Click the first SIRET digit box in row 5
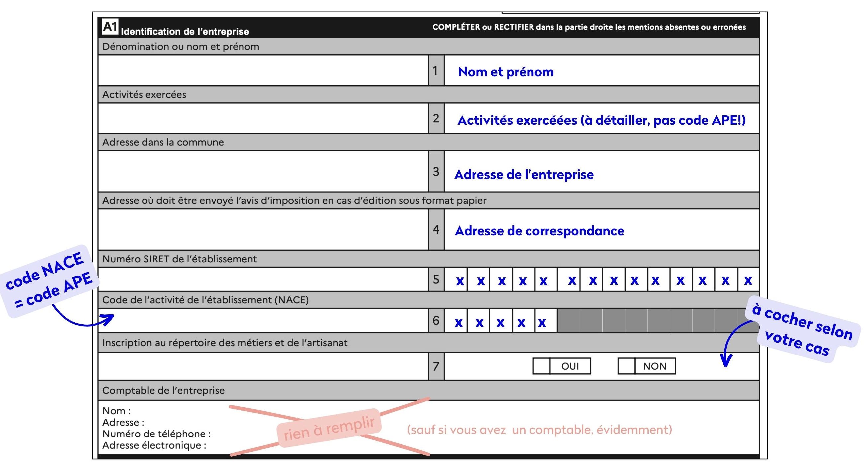 pyautogui.click(x=456, y=279)
